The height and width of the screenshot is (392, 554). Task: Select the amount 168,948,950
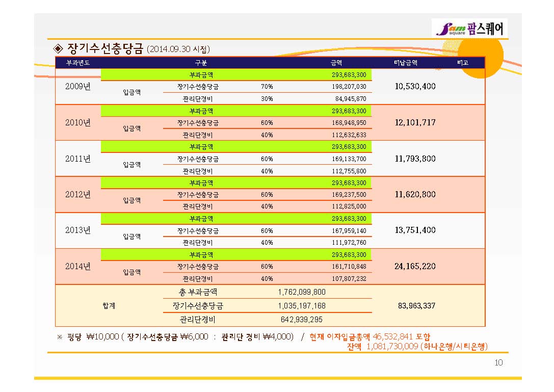tap(349, 123)
